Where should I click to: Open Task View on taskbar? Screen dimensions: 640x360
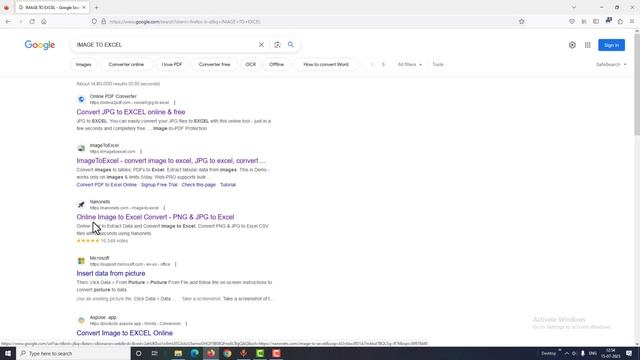point(155,353)
